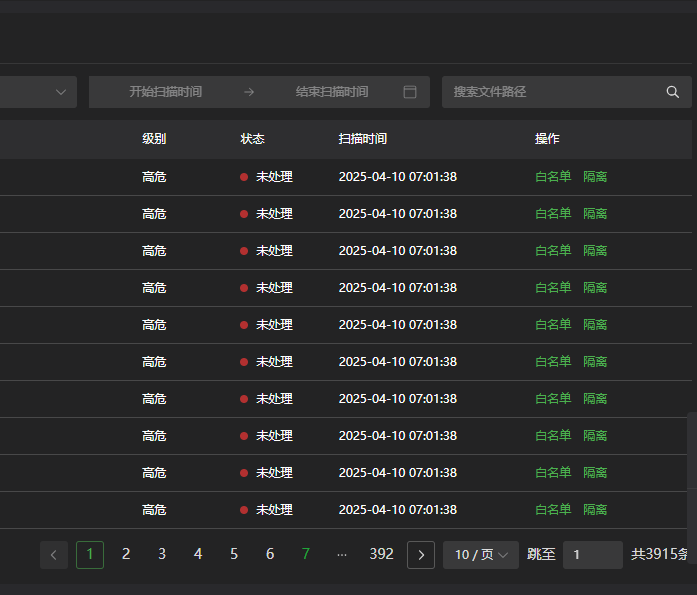Screen dimensions: 697x595
Task: Click 白名单 in the first table row
Action: [x=553, y=177]
